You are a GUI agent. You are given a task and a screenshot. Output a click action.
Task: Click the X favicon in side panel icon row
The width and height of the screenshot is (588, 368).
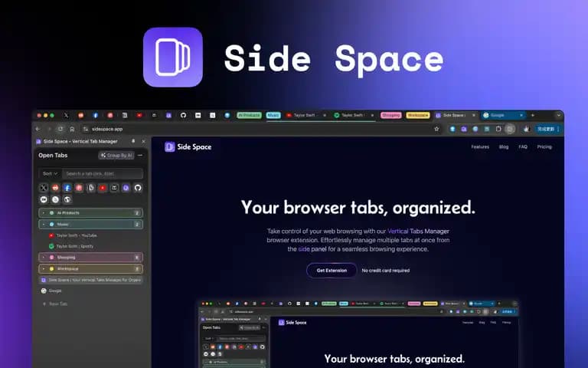[44, 188]
